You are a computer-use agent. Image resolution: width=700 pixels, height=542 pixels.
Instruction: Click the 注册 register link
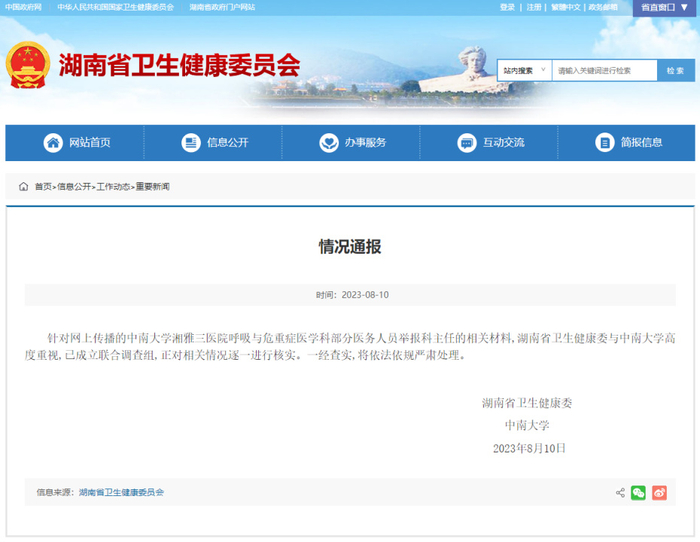tap(534, 7)
